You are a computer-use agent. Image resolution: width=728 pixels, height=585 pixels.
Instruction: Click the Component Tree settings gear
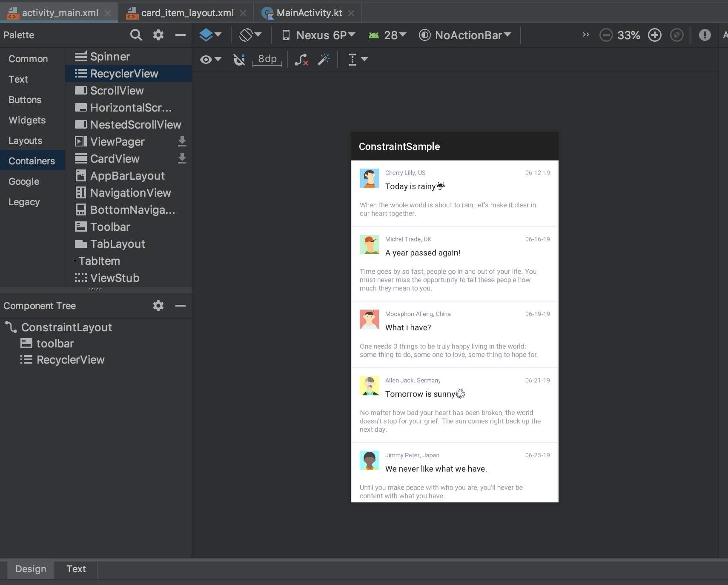pos(158,306)
